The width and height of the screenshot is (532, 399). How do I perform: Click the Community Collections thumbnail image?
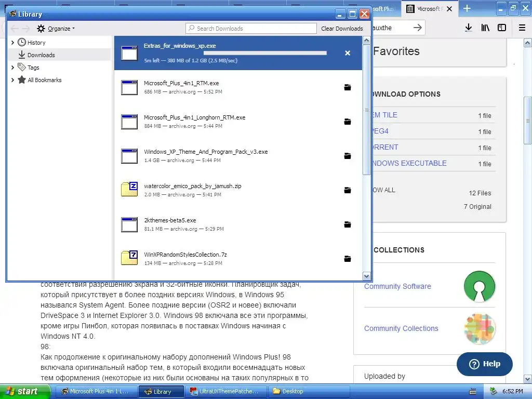tap(480, 328)
